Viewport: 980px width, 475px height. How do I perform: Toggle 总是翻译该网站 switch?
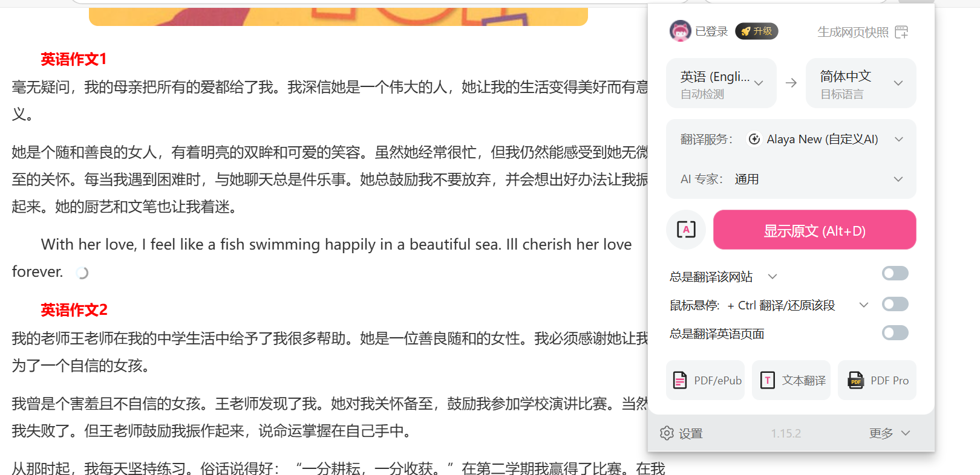895,274
